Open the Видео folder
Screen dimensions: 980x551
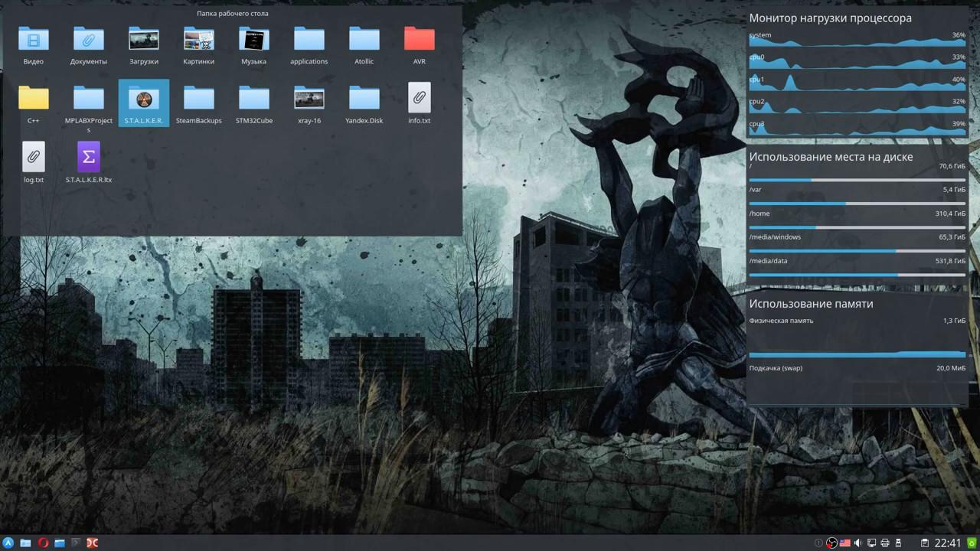tap(34, 46)
